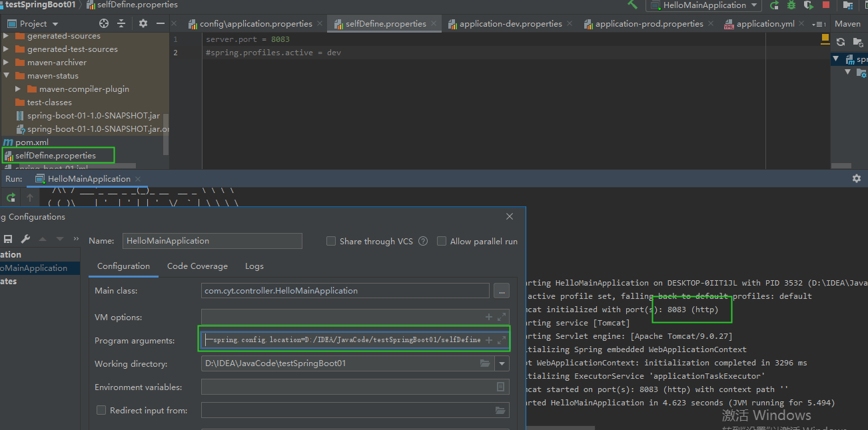Browse Main class with ellipsis button
This screenshot has width=868, height=430.
pyautogui.click(x=501, y=290)
